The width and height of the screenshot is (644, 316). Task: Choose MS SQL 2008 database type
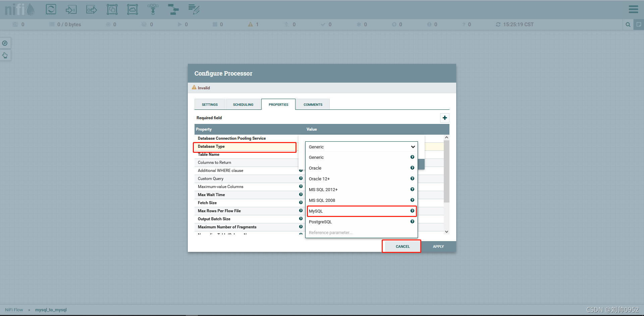(x=362, y=200)
